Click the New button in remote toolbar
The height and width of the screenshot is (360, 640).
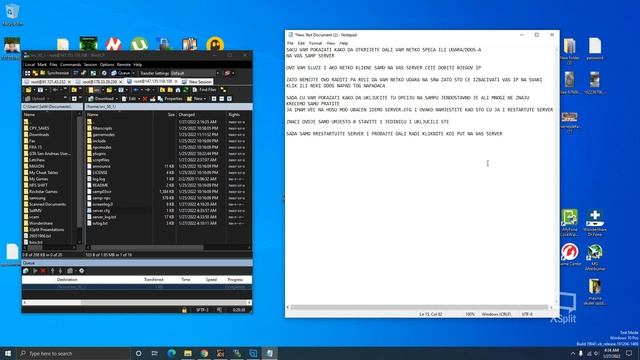[x=195, y=99]
